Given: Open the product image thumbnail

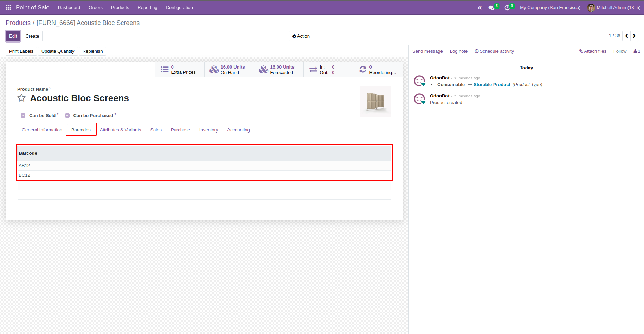Looking at the screenshot, I should tap(375, 102).
